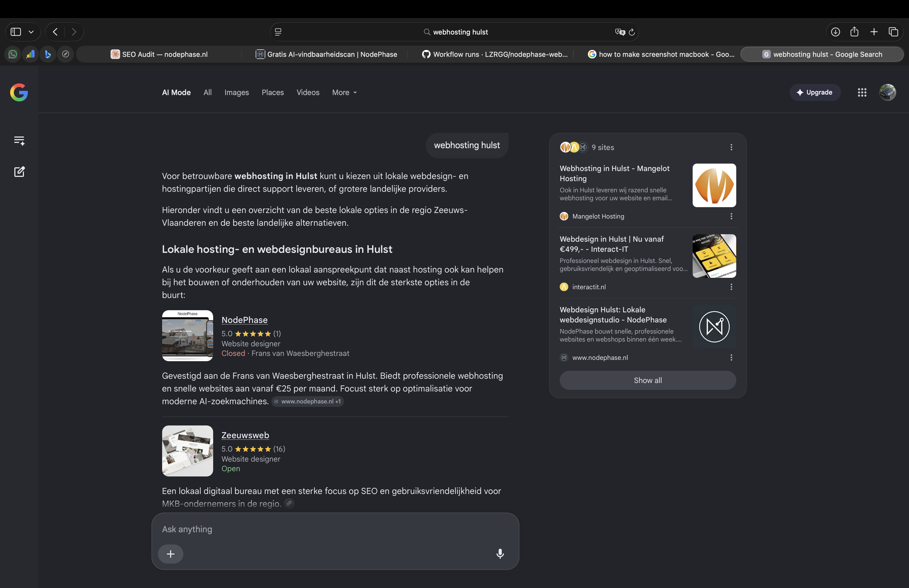Screen dimensions: 909x588
Task: Click the Google logo
Action: (x=19, y=92)
